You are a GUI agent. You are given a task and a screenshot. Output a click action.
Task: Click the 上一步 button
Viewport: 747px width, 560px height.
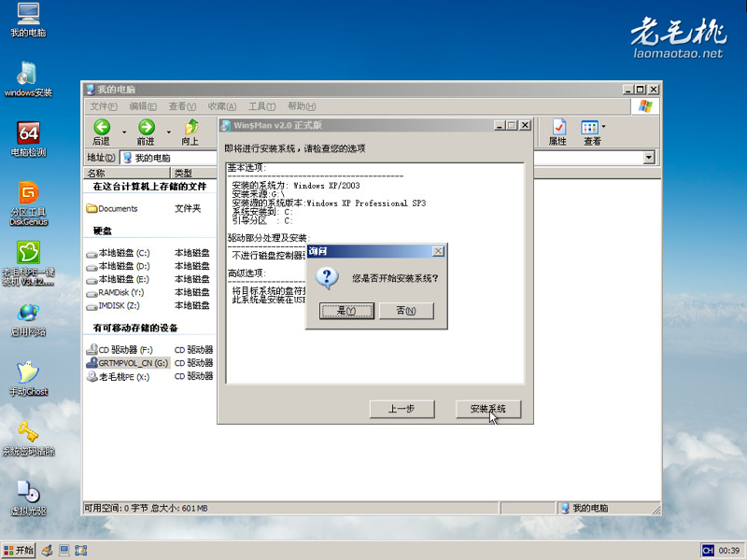[402, 409]
